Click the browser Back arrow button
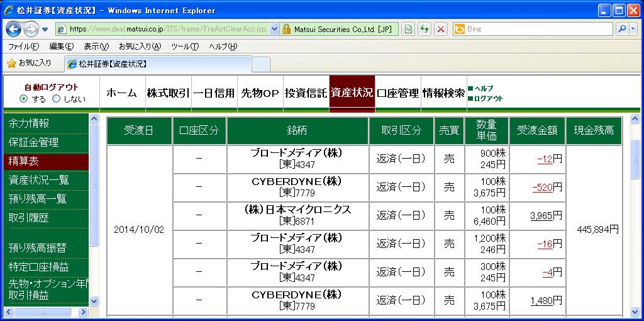Screen dimensions: 644x321 point(14,29)
